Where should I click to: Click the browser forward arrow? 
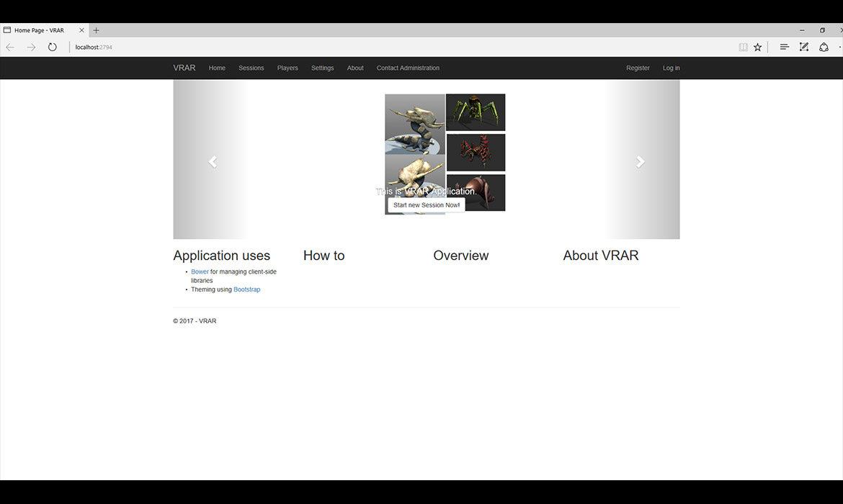(x=31, y=48)
